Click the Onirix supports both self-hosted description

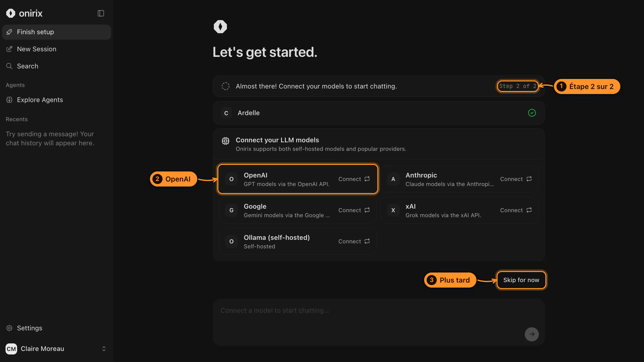click(x=321, y=149)
